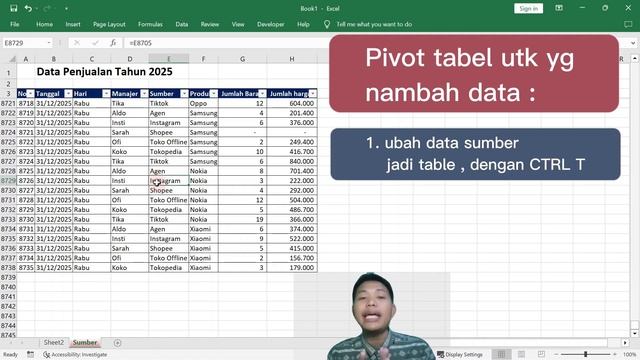Open the Help tab
This screenshot has height=360, width=640.
303,24
